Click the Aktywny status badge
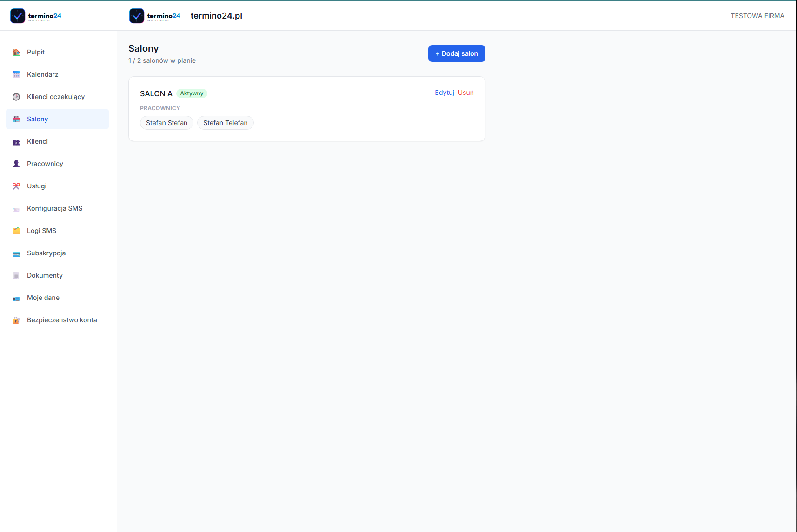 point(192,93)
